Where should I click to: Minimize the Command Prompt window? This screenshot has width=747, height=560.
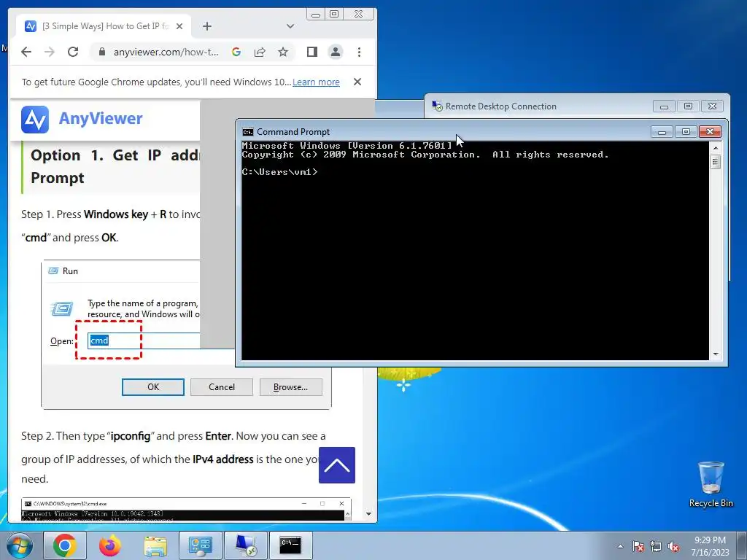point(662,132)
